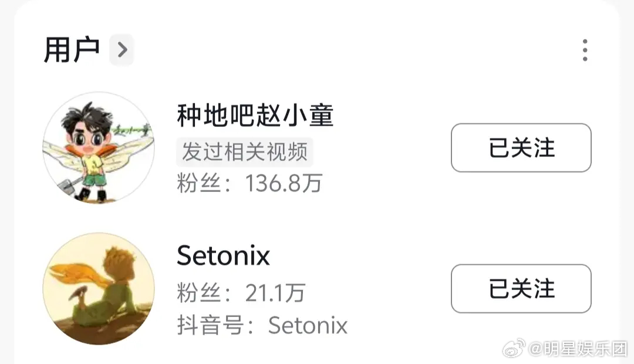Toggle 已关注 for 种地吧赵小童
634x364 pixels.
point(521,147)
